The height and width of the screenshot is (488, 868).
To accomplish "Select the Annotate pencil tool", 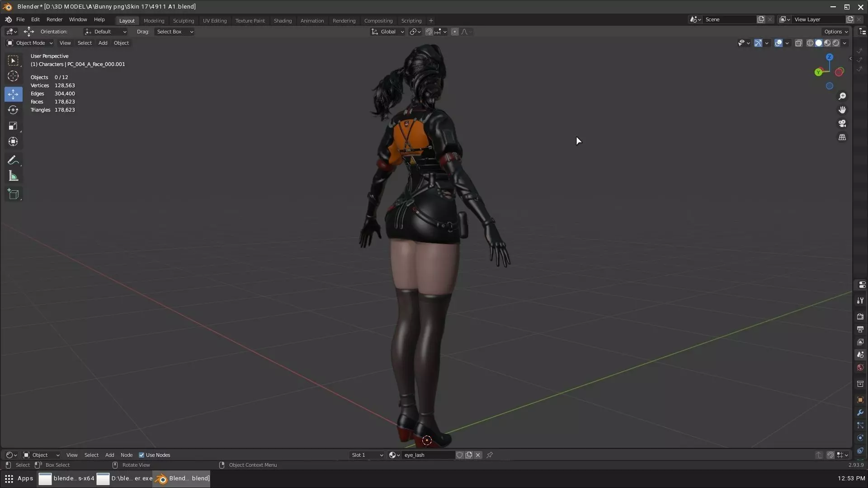I will coord(13,160).
